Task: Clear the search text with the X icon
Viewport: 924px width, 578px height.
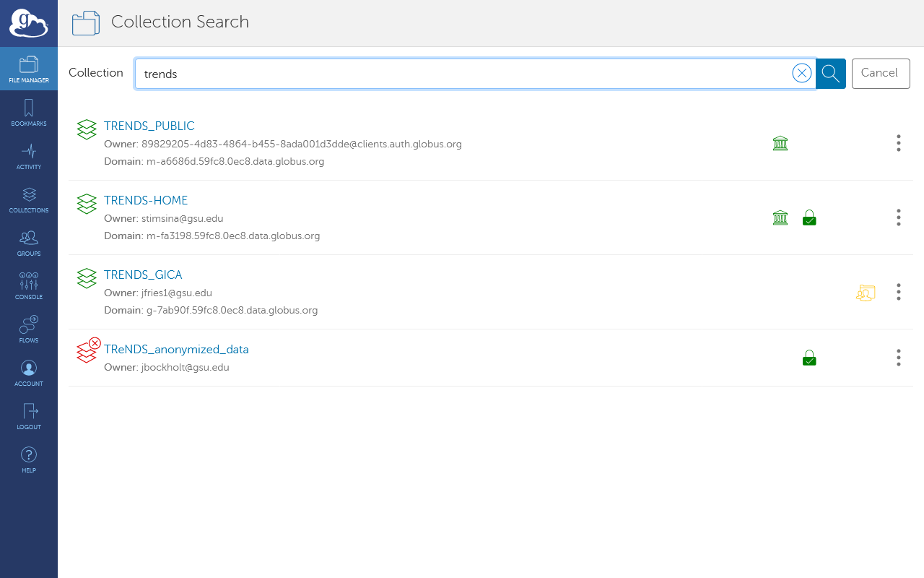Action: pyautogui.click(x=801, y=73)
